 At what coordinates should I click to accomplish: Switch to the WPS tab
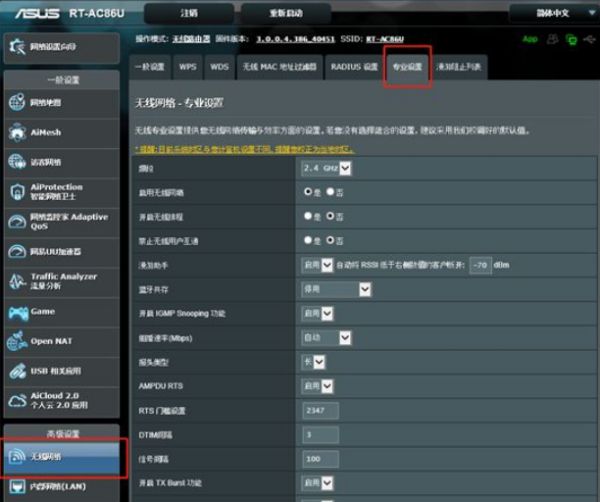point(187,68)
